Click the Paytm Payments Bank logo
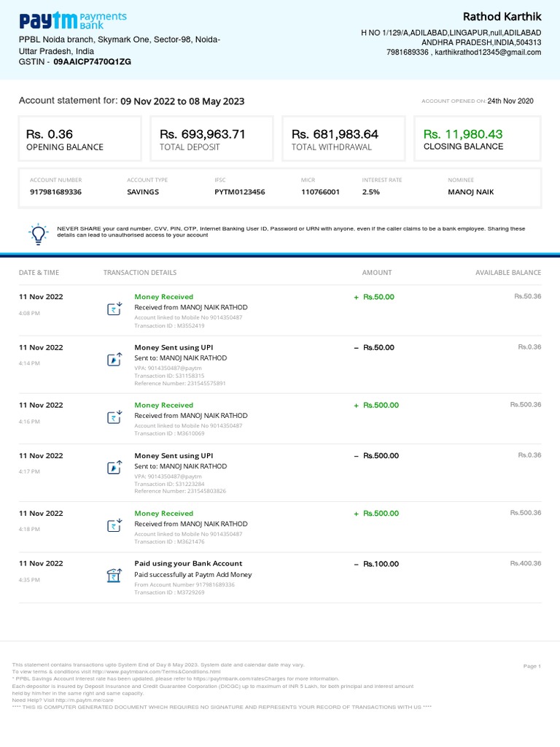The width and height of the screenshot is (560, 747). click(x=73, y=20)
